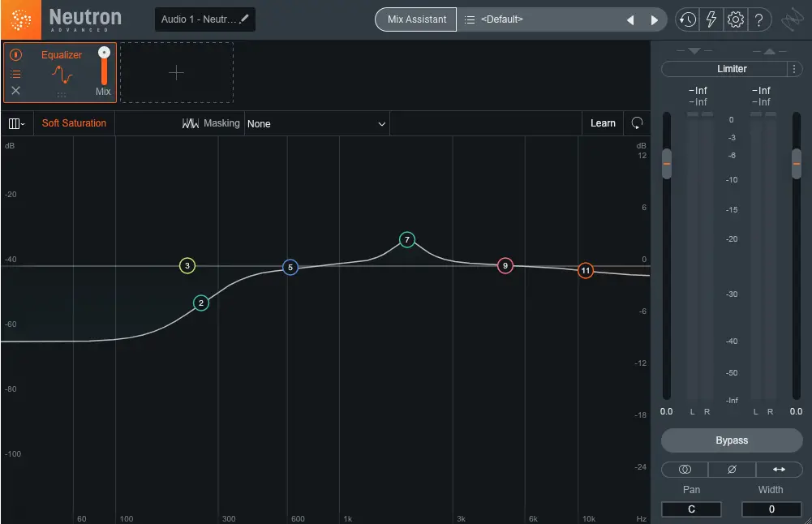Image resolution: width=812 pixels, height=524 pixels.
Task: Click the iZotope Neutron logo icon
Action: [x=21, y=19]
